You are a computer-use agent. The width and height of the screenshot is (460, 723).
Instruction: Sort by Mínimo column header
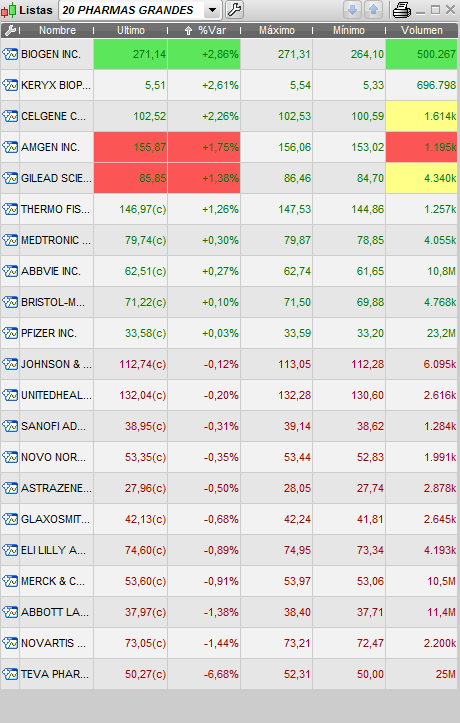[x=349, y=30]
